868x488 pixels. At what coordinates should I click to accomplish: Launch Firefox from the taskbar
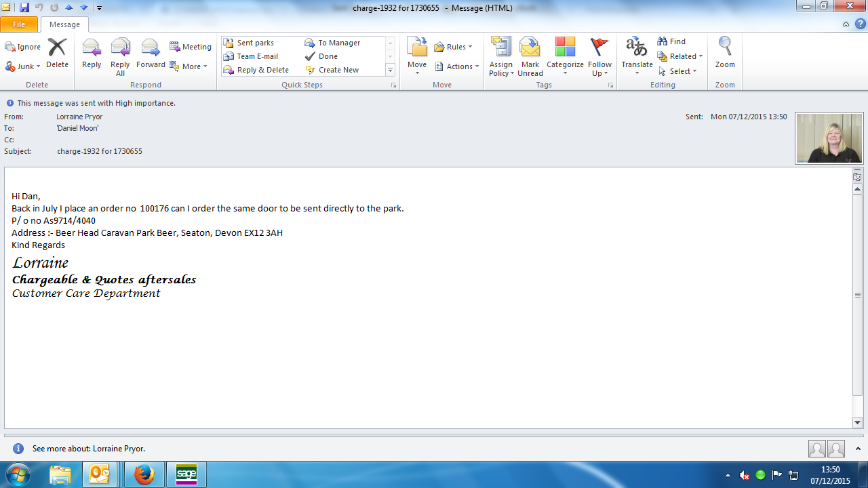click(x=144, y=474)
